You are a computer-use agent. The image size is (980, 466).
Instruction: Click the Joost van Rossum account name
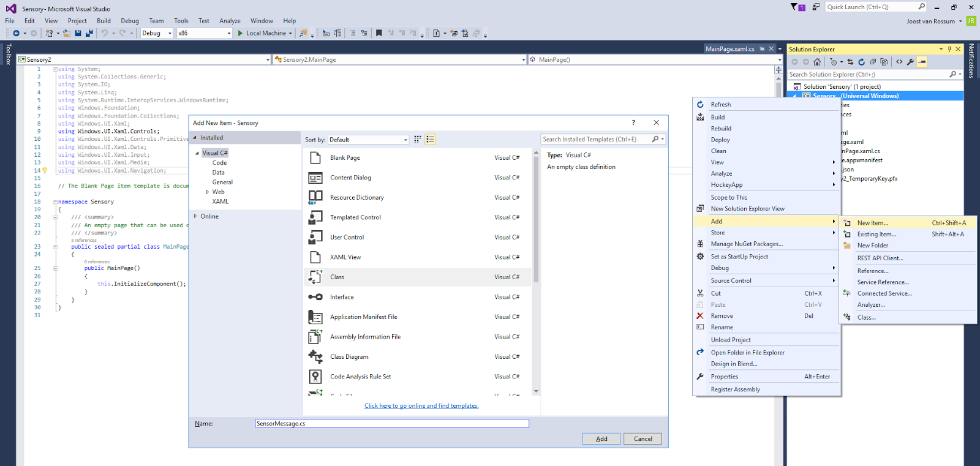[x=930, y=21]
